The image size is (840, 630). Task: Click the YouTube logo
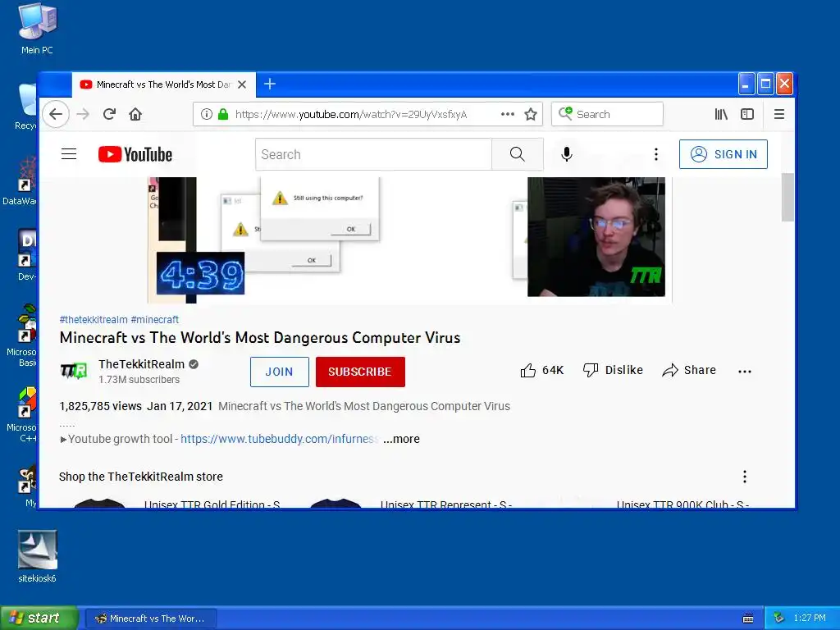tap(135, 154)
